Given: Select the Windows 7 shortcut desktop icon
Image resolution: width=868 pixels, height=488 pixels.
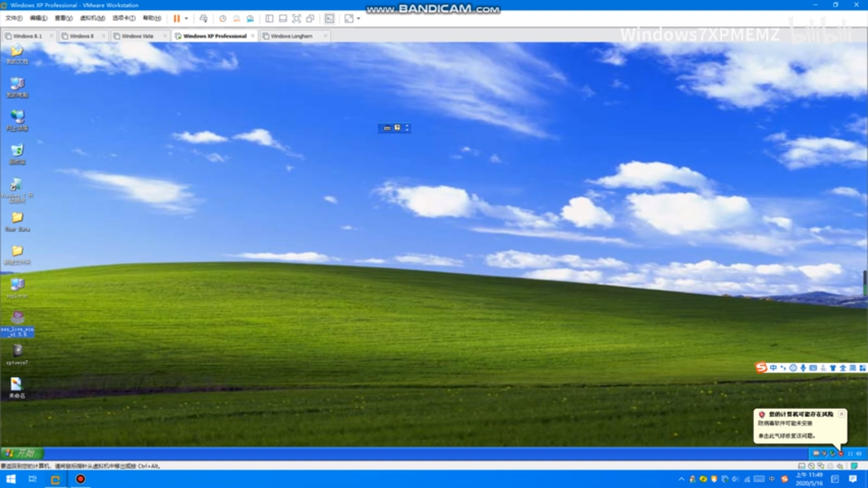Looking at the screenshot, I should point(17,191).
